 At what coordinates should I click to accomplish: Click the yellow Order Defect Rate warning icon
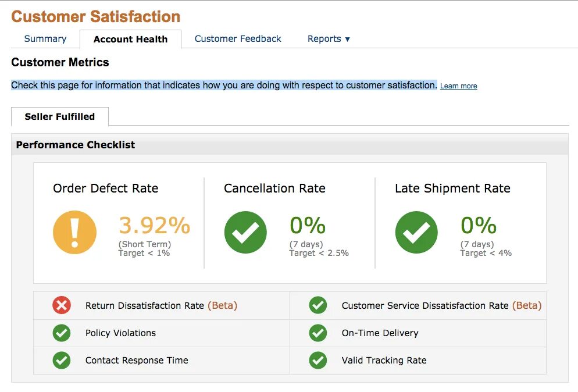[x=74, y=233]
